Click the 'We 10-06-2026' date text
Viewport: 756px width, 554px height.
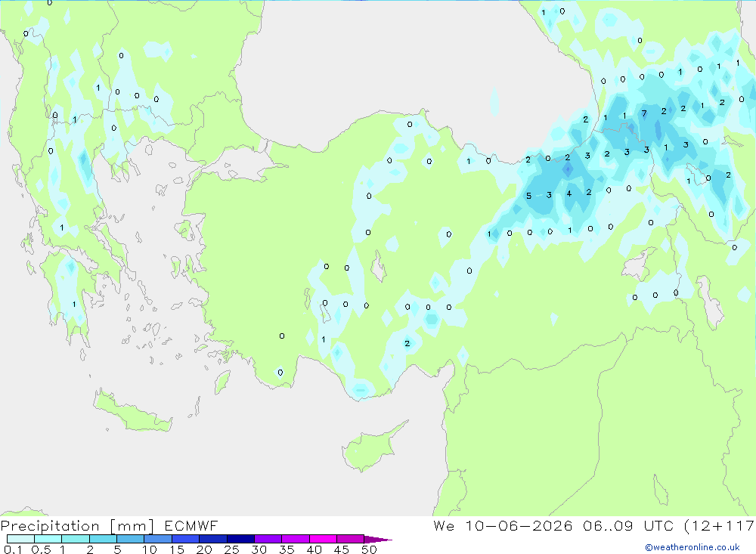coord(503,526)
